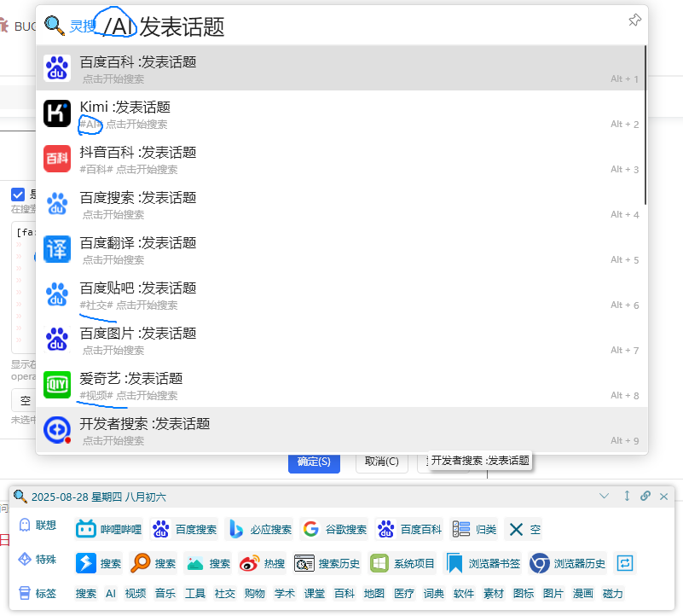Pin the search window with the pushpin icon
This screenshot has width=683, height=616.
[634, 20]
